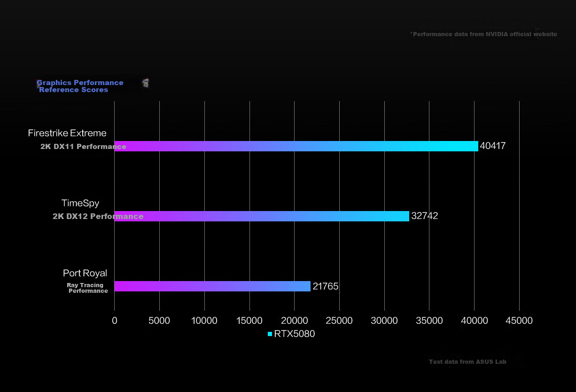The width and height of the screenshot is (576, 392).
Task: Click the 25000 axis tick label
Action: [x=339, y=321]
